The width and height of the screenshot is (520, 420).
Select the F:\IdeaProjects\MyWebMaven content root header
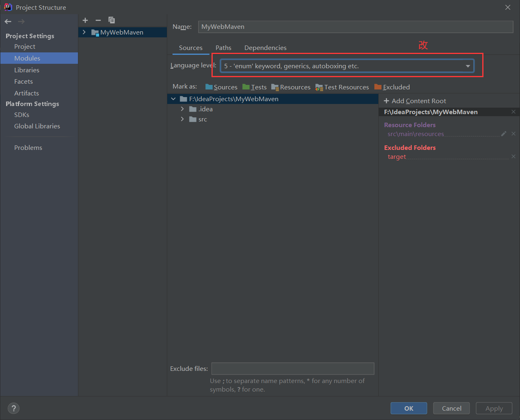(x=431, y=112)
